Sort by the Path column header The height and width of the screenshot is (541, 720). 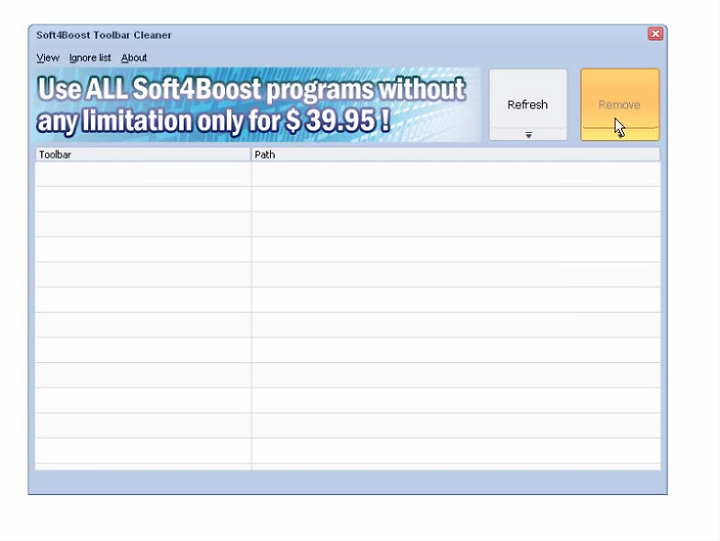coord(456,155)
